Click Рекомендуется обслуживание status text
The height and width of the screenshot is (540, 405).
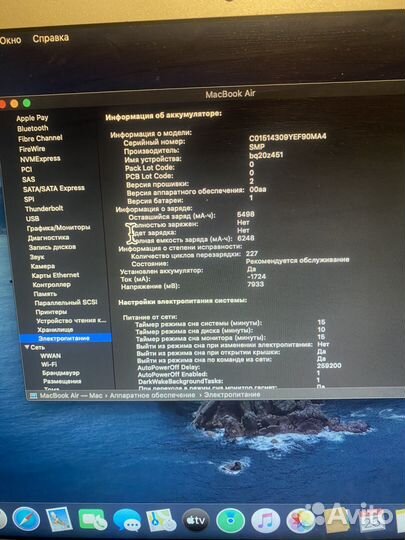coord(298,260)
